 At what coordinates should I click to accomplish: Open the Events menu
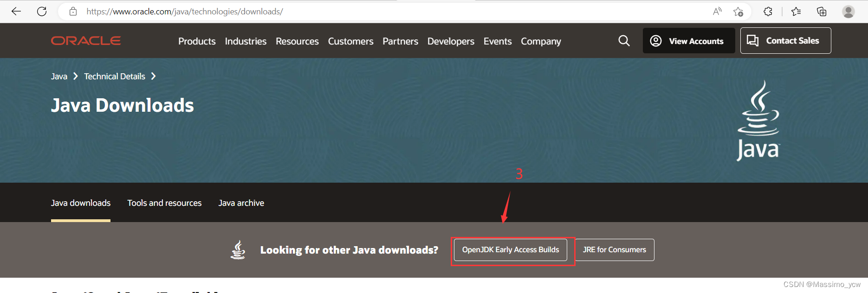(x=498, y=41)
